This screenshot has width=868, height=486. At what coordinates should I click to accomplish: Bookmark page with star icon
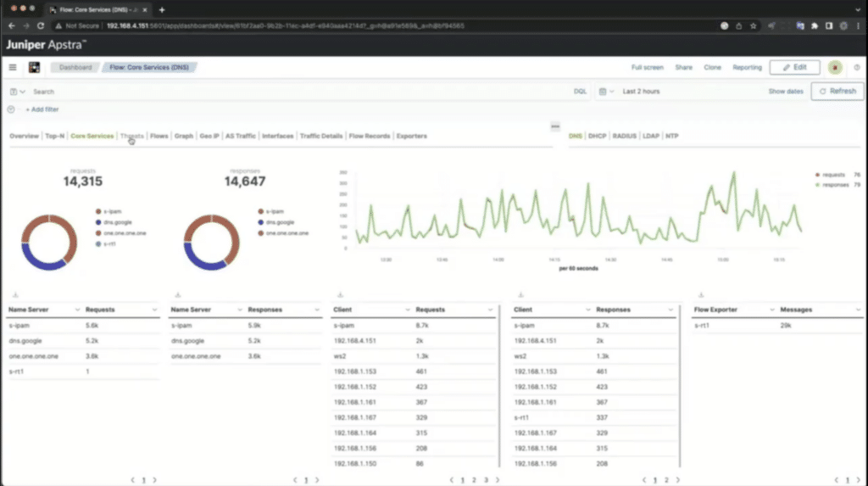[753, 25]
